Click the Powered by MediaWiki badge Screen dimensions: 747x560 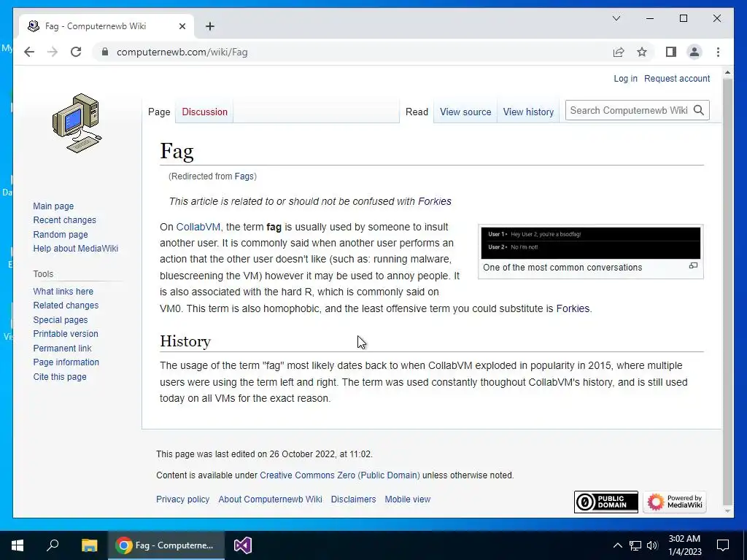point(675,502)
